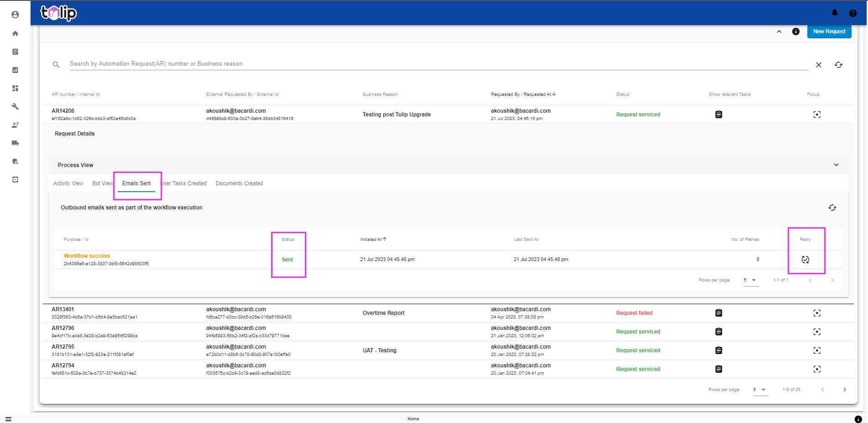868x423 pixels.
Task: Open the Documents Created tab
Action: click(x=239, y=183)
